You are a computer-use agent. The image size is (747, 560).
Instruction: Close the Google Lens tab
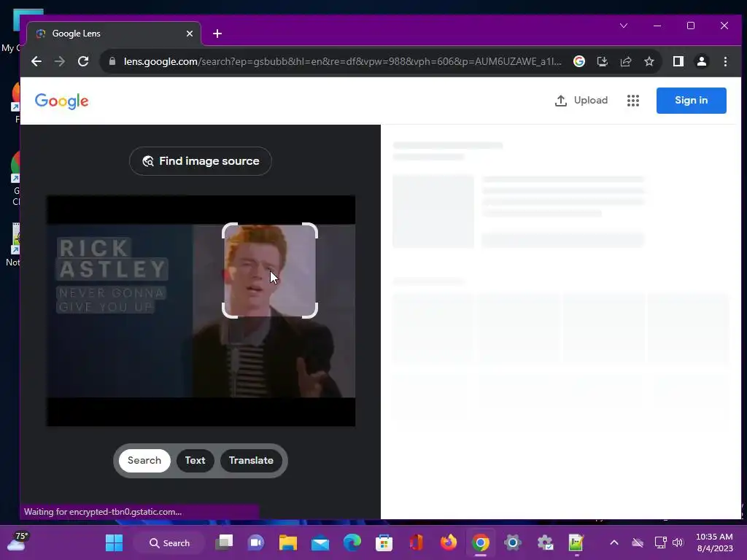tap(190, 34)
